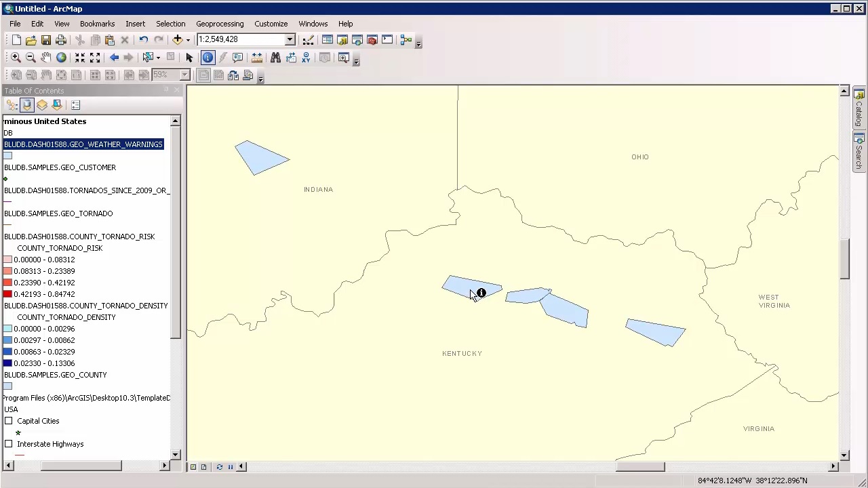Viewport: 868px width, 488px height.
Task: Click Fixed Zoom In
Action: click(80, 58)
